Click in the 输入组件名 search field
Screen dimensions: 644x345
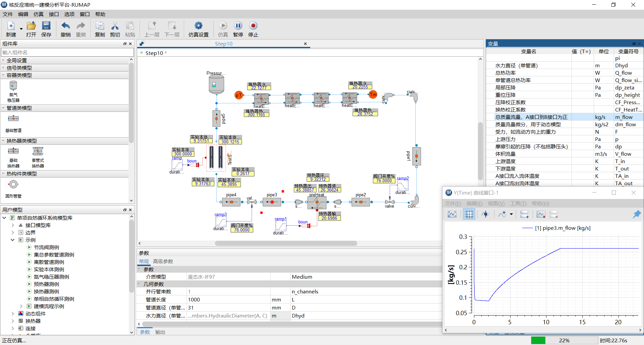(x=67, y=52)
